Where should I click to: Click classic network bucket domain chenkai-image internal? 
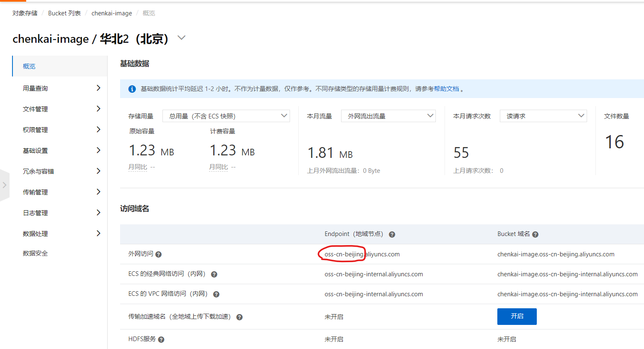click(568, 274)
